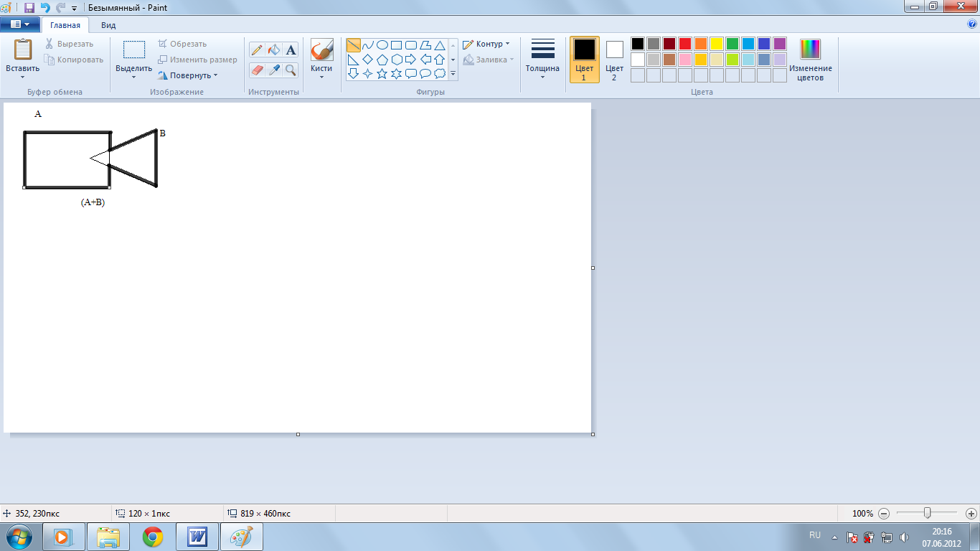980x551 pixels.
Task: Click the Изменить размер resize button
Action: (x=197, y=60)
